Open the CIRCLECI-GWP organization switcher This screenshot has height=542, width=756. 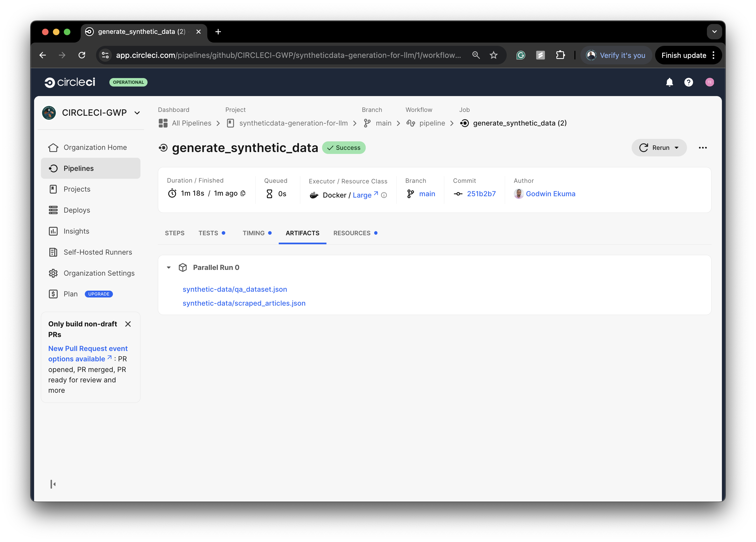tap(137, 113)
